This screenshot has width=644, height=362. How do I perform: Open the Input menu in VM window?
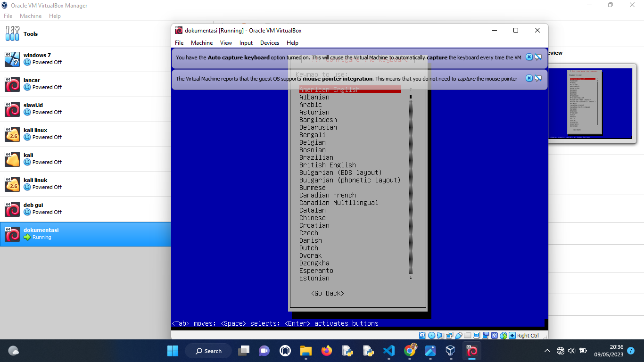(x=246, y=43)
